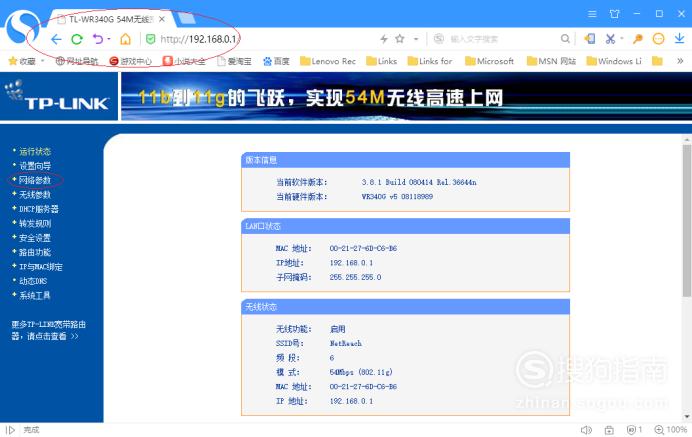Expand IP与MAC绑定 in router menu
Screen dimensions: 692x437
click(x=41, y=267)
